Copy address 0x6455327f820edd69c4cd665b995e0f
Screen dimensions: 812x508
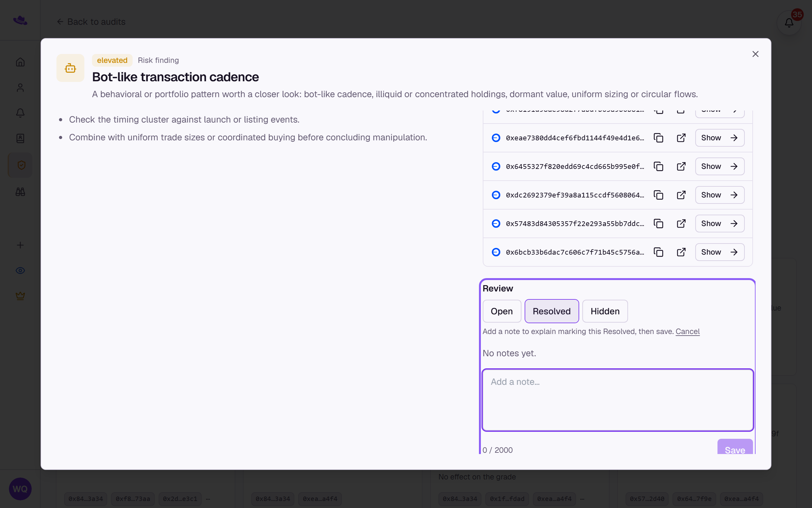click(658, 166)
